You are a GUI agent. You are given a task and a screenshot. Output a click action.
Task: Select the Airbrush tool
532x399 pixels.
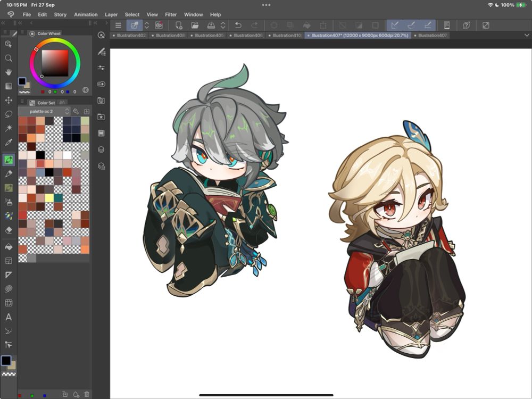tap(9, 202)
